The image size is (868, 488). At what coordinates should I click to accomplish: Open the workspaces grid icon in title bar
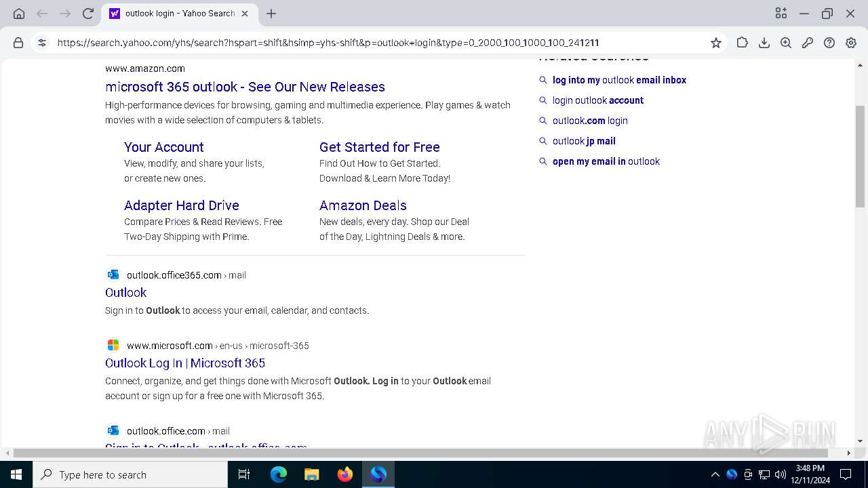coord(781,14)
